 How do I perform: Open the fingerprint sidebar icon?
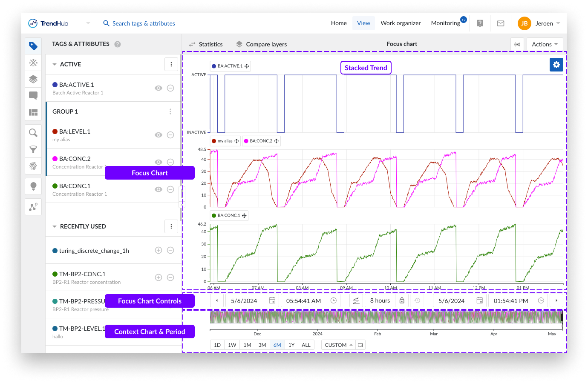tap(33, 166)
